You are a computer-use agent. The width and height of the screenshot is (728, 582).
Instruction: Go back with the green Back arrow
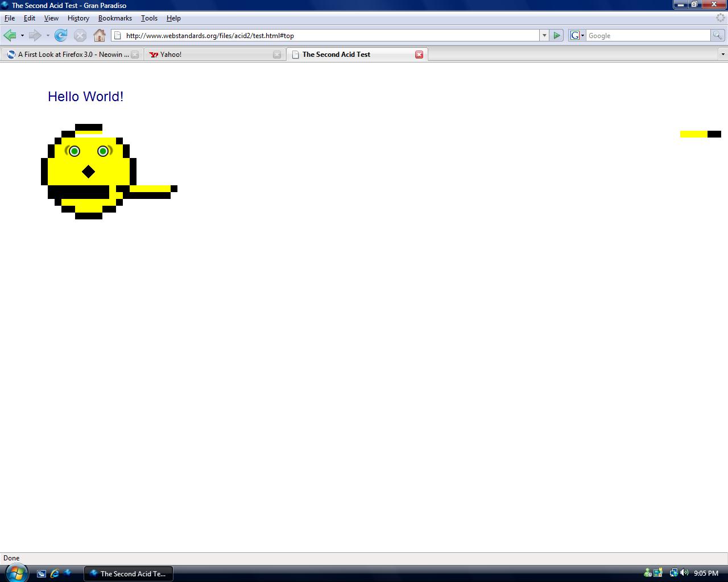10,35
